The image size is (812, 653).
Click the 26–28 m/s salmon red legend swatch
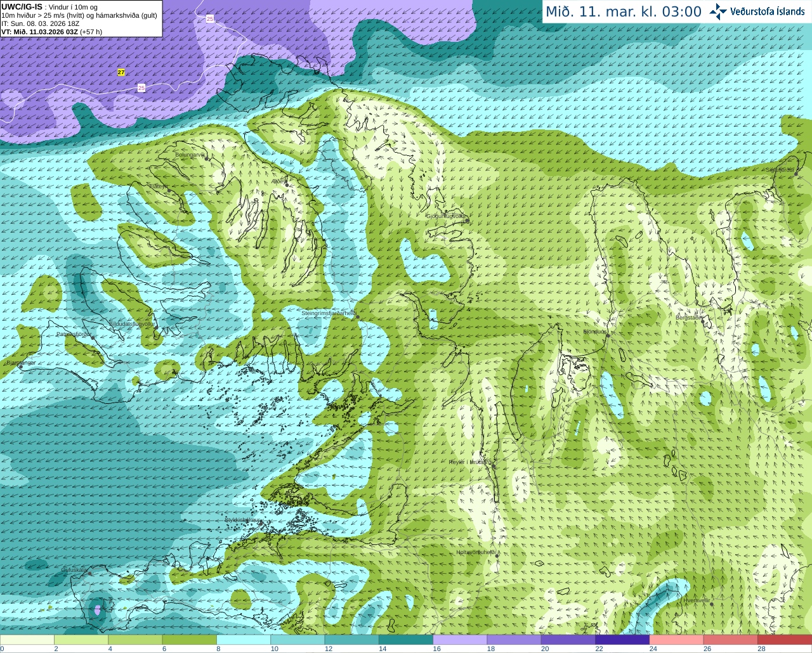pos(731,640)
